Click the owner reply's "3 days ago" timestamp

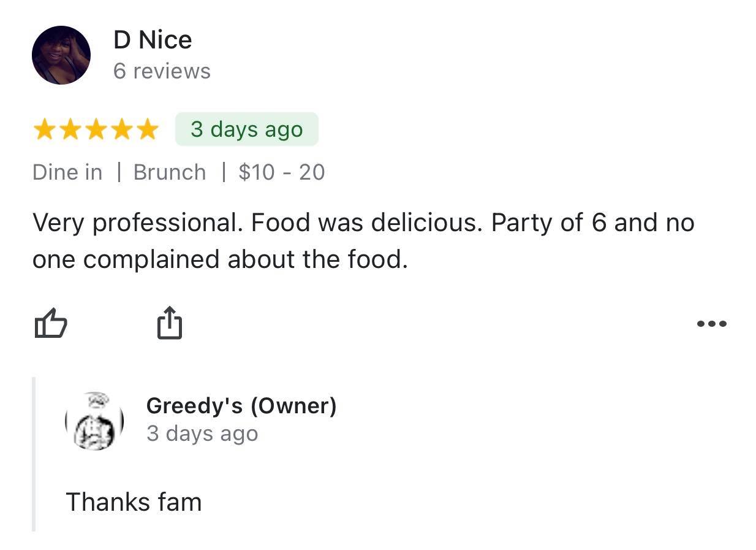click(x=202, y=434)
